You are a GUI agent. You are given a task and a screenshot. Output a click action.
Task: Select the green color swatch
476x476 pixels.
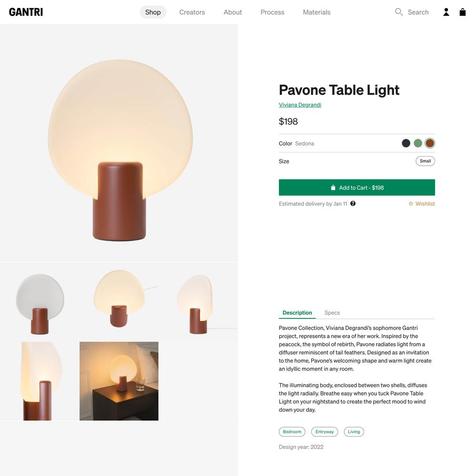418,143
